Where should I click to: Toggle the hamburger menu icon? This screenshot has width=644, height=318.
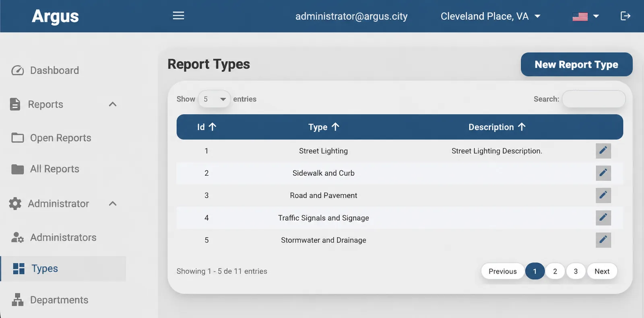click(x=178, y=16)
